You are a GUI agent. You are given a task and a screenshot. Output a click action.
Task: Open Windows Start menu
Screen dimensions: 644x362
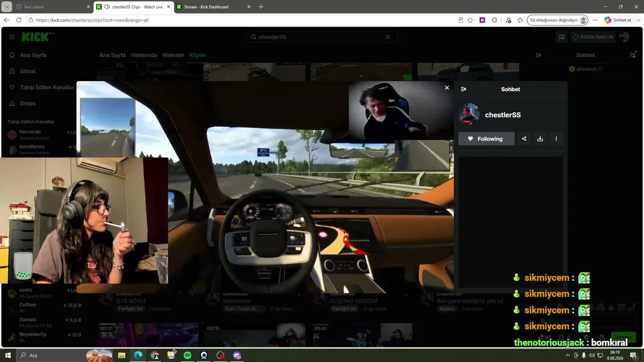click(x=8, y=355)
